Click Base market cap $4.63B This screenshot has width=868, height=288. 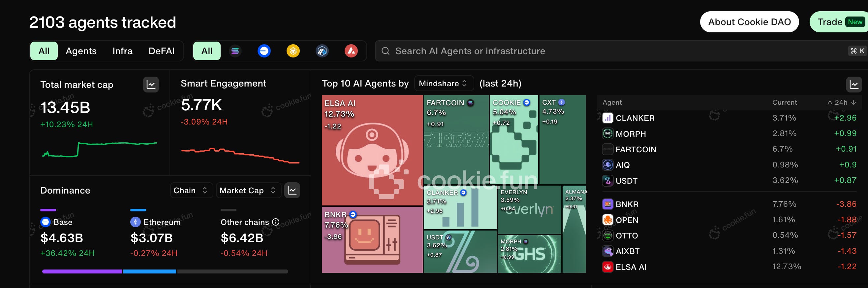62,238
